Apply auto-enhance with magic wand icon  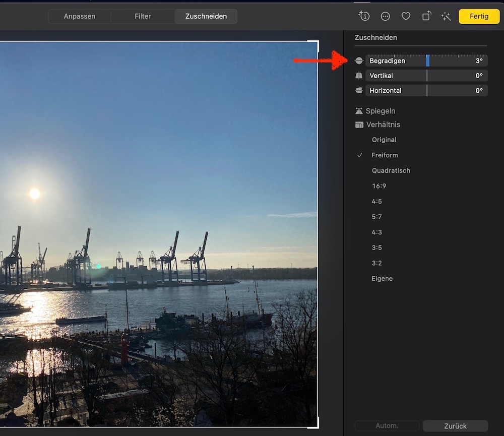point(446,16)
